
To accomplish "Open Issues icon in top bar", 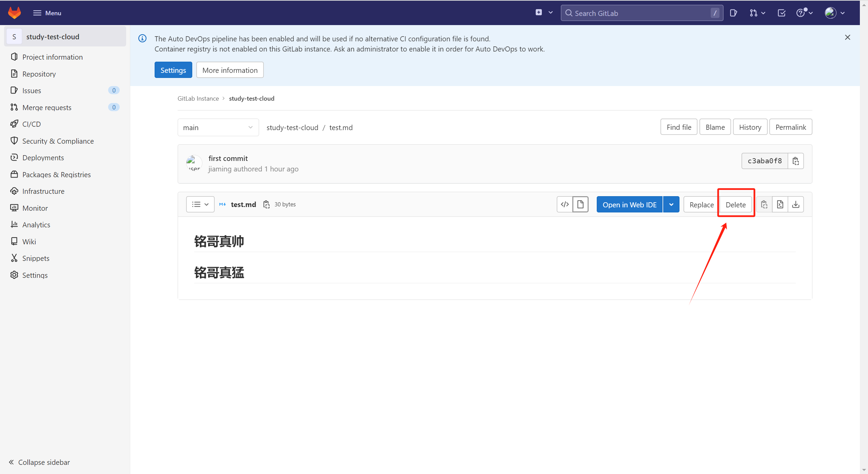I will click(733, 13).
